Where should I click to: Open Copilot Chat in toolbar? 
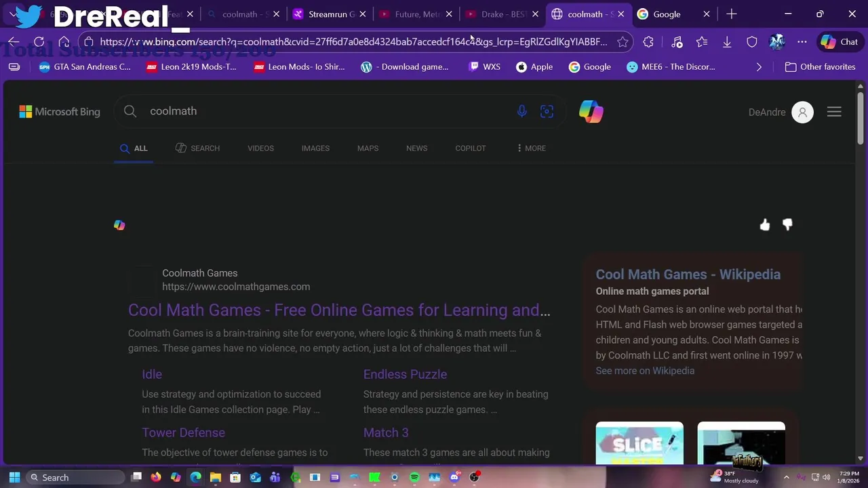click(840, 42)
